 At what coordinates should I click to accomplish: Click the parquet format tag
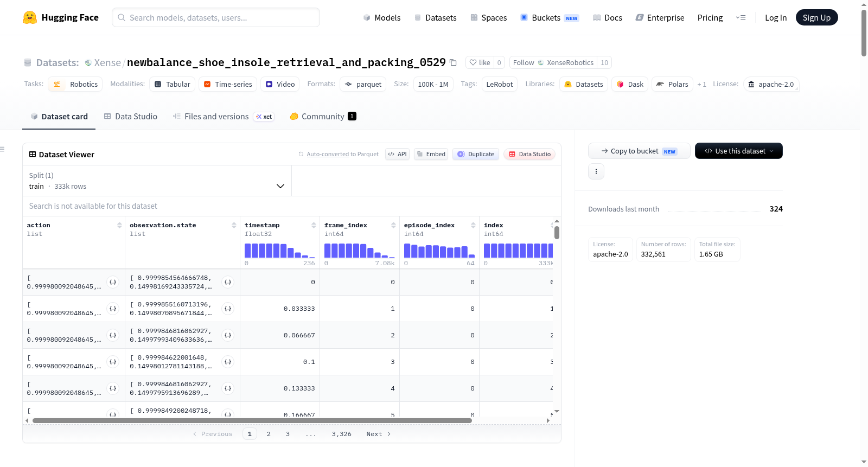point(363,84)
